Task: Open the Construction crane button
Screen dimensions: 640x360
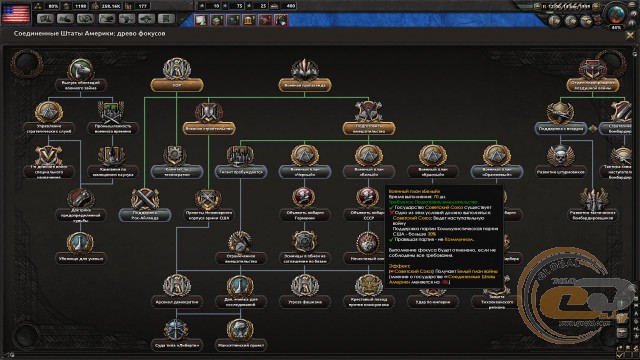Action: pyautogui.click(x=106, y=19)
